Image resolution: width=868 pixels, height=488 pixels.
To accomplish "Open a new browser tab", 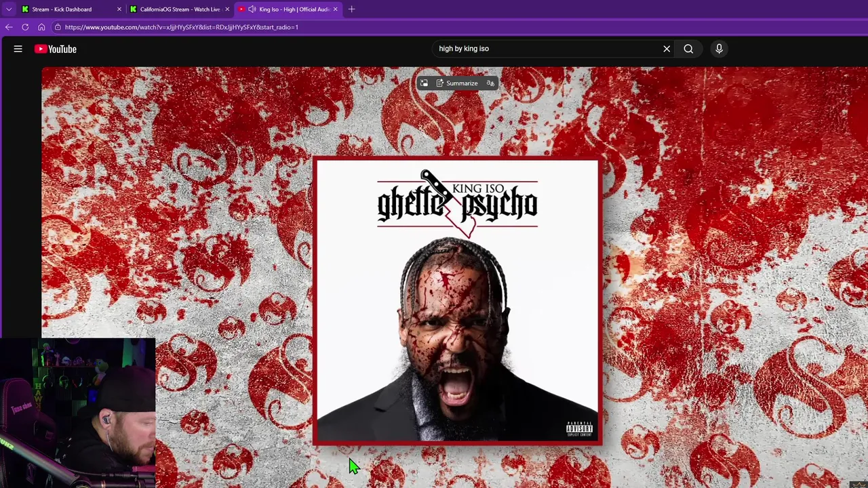I will [x=351, y=9].
